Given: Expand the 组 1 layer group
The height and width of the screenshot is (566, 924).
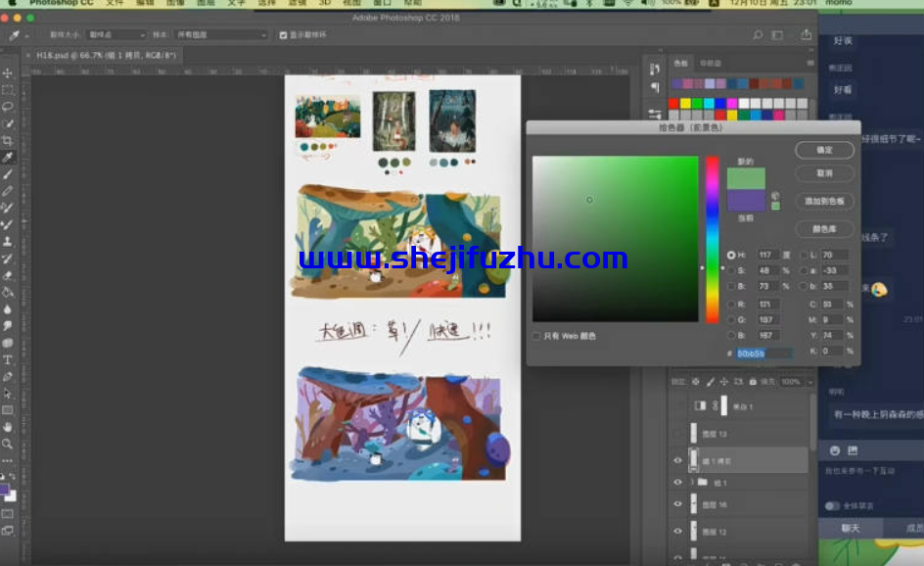Looking at the screenshot, I should (x=692, y=483).
